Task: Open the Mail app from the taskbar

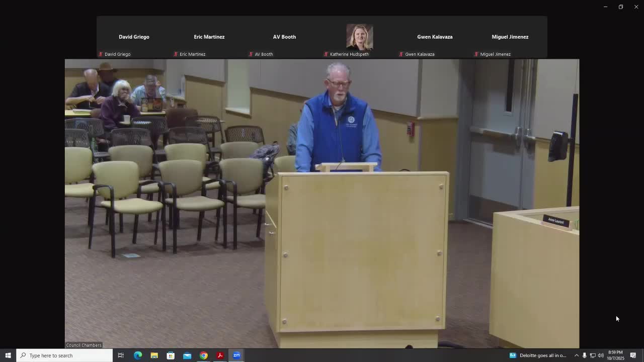Action: (x=187, y=355)
